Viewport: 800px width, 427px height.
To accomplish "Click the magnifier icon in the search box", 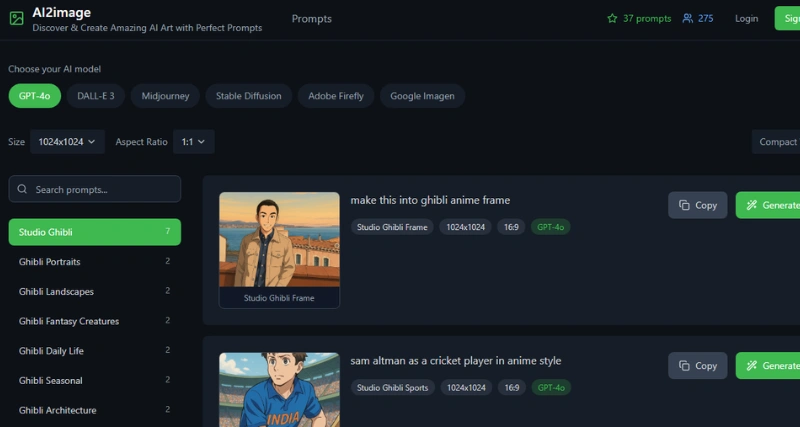I will (23, 189).
